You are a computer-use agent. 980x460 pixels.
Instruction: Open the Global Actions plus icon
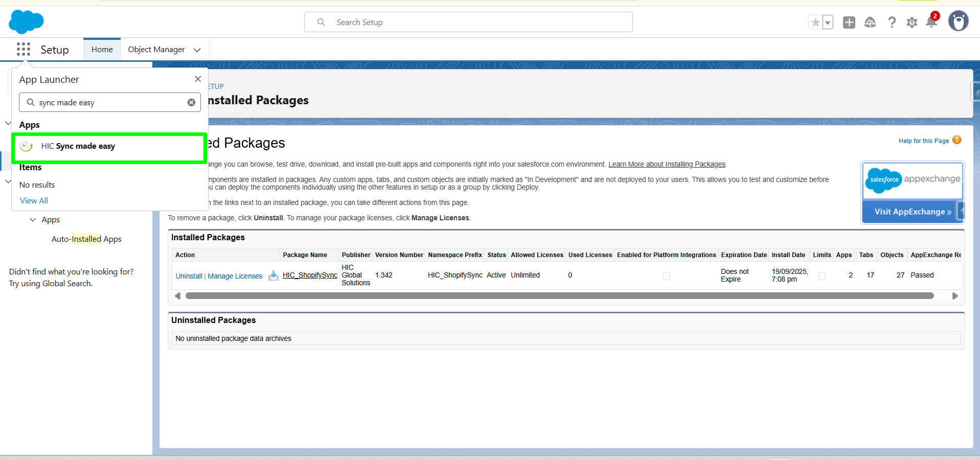(849, 22)
